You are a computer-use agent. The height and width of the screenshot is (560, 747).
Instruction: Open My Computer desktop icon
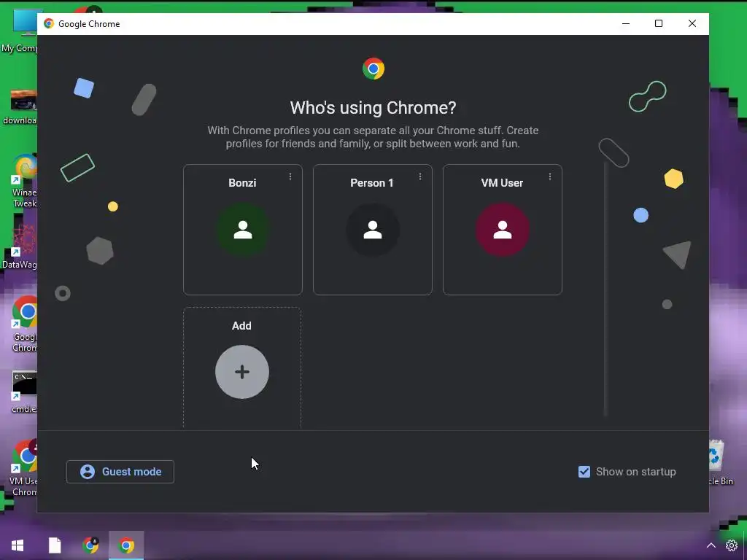pos(19,31)
